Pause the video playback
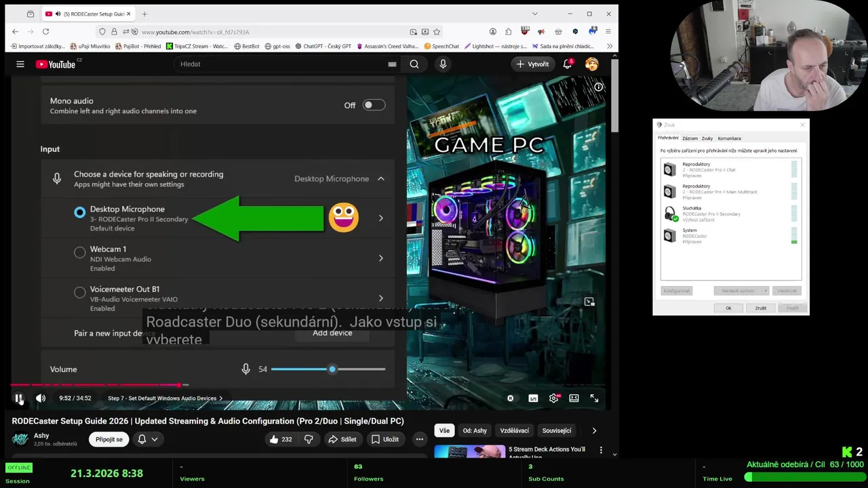This screenshot has width=868, height=488. [x=19, y=399]
